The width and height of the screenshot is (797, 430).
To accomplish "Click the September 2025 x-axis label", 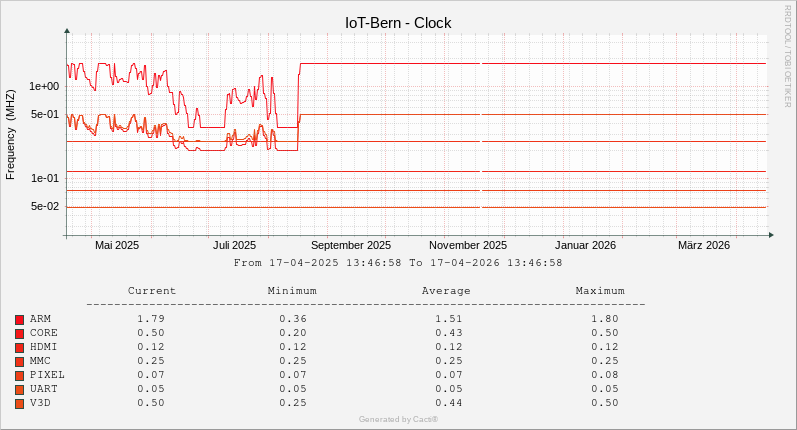I will 351,245.
